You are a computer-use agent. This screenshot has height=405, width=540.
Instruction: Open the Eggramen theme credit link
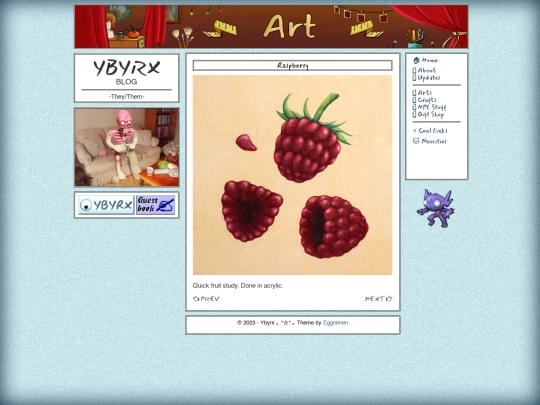335,323
